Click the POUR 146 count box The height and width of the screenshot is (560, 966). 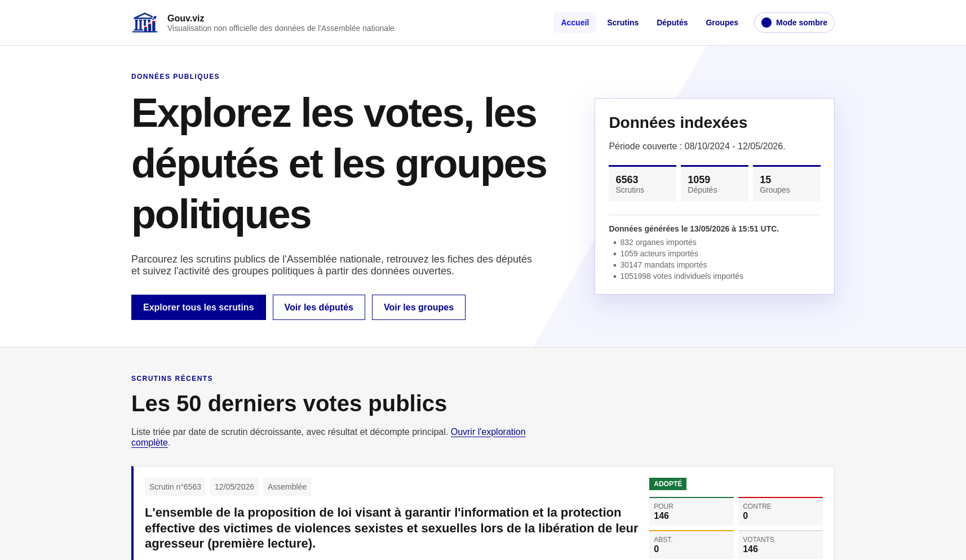tap(692, 511)
